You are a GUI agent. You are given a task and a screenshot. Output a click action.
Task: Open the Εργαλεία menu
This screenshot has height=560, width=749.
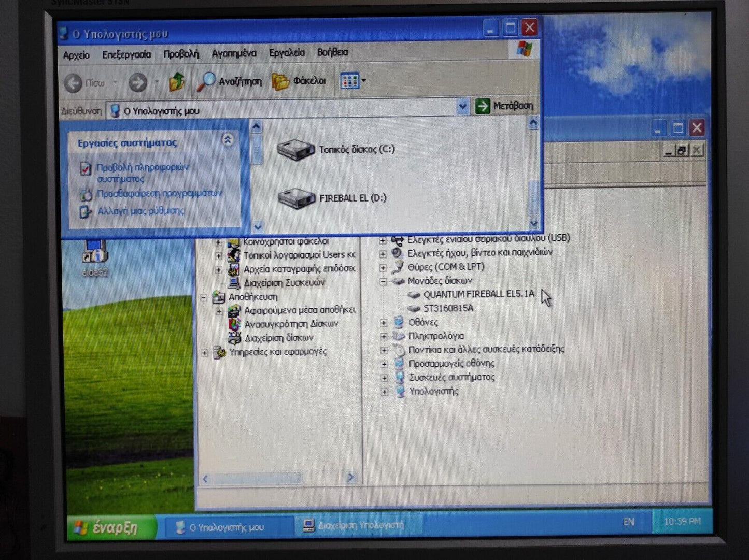tap(286, 53)
